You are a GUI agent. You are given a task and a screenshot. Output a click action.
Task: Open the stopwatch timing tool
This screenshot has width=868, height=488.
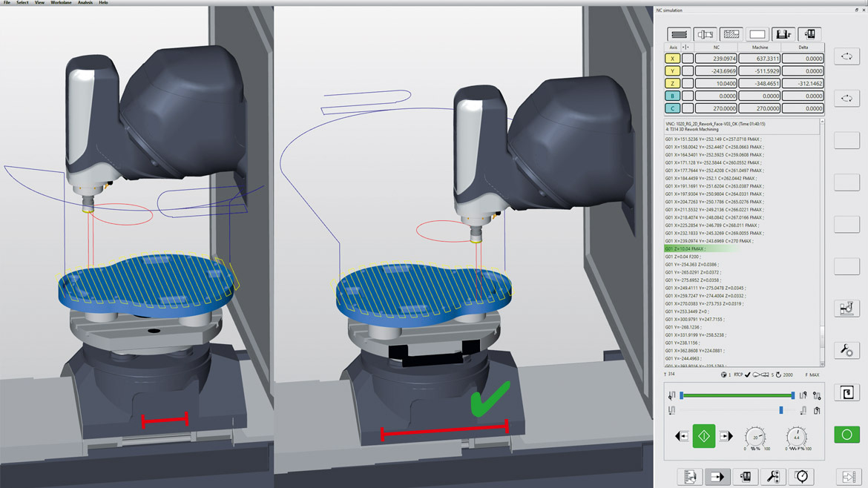click(801, 476)
